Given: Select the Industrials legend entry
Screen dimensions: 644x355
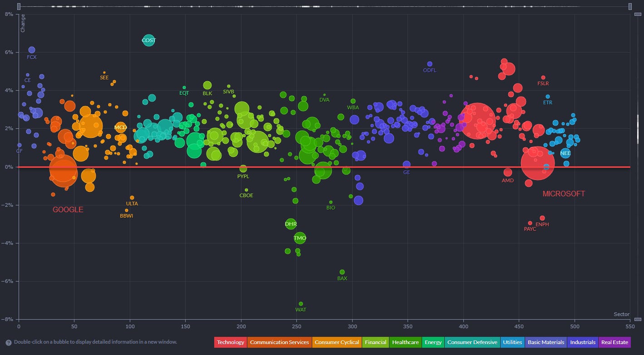Looking at the screenshot, I should click(x=583, y=342).
